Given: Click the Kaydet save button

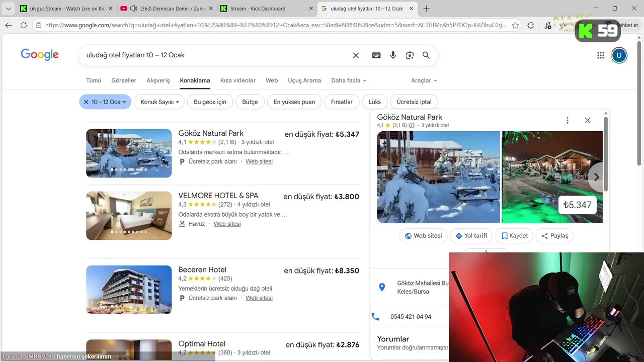Looking at the screenshot, I should tap(514, 236).
